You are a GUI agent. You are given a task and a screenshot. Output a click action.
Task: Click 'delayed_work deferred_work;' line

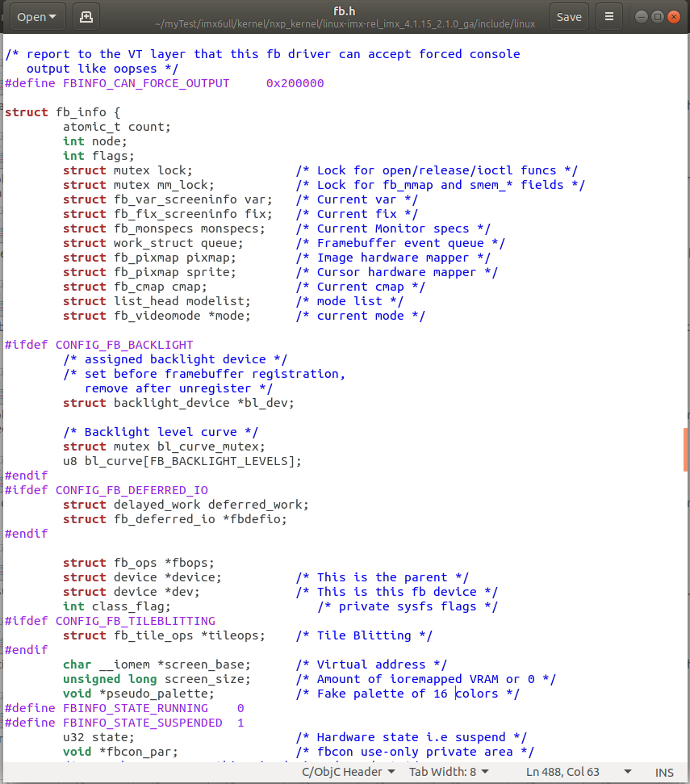(x=211, y=504)
